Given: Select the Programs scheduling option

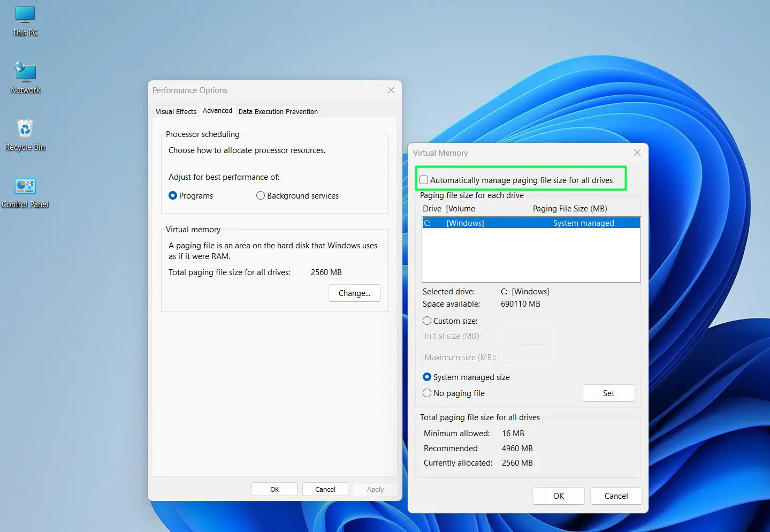Looking at the screenshot, I should click(172, 195).
